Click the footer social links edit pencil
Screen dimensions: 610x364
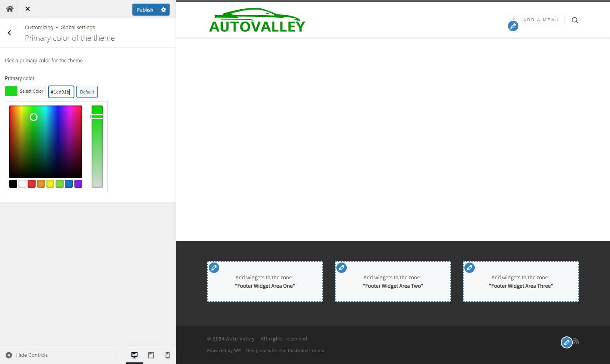(566, 342)
